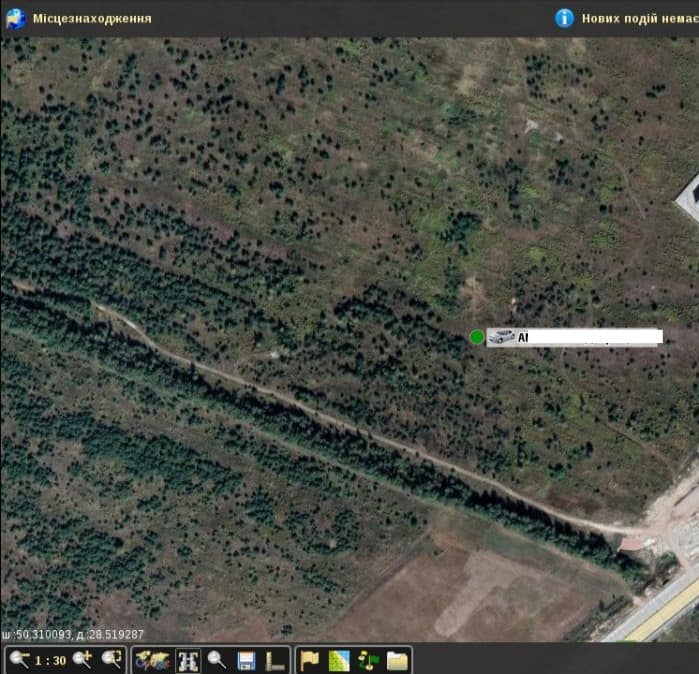Click the 1 : 30 scale indicator
This screenshot has height=674, width=699.
pos(51,661)
